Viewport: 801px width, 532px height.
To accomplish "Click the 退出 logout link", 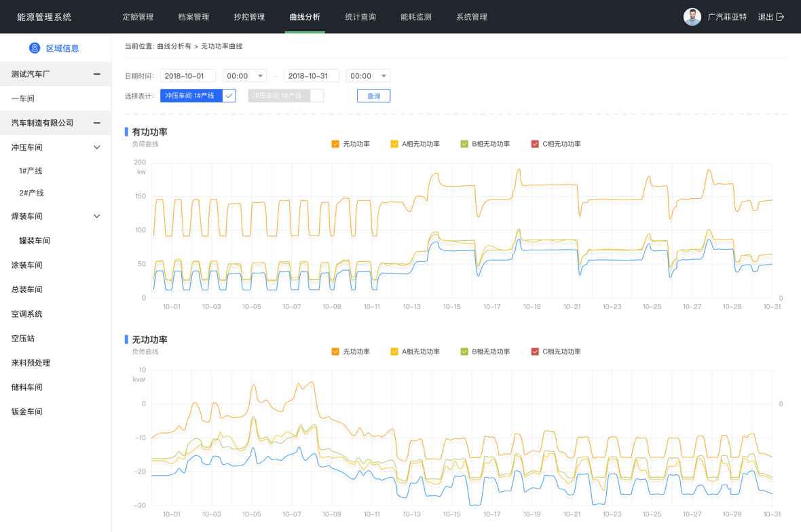I will point(766,17).
